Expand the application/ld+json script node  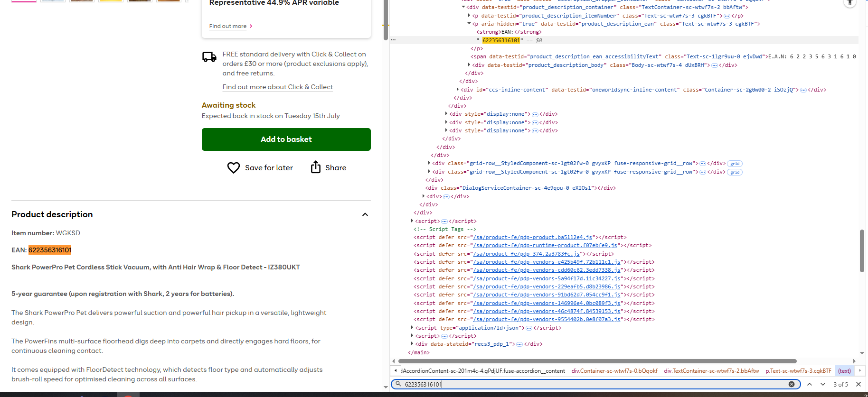pos(412,328)
